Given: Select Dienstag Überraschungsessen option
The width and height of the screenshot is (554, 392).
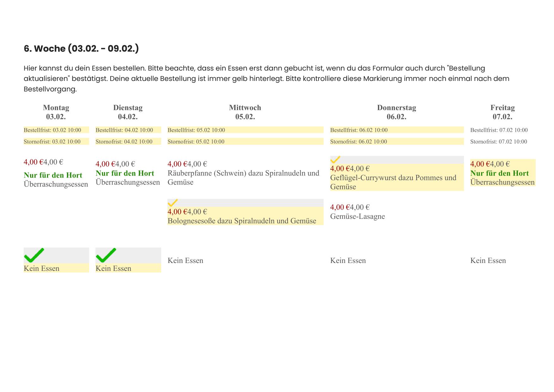Looking at the screenshot, I should [x=128, y=182].
